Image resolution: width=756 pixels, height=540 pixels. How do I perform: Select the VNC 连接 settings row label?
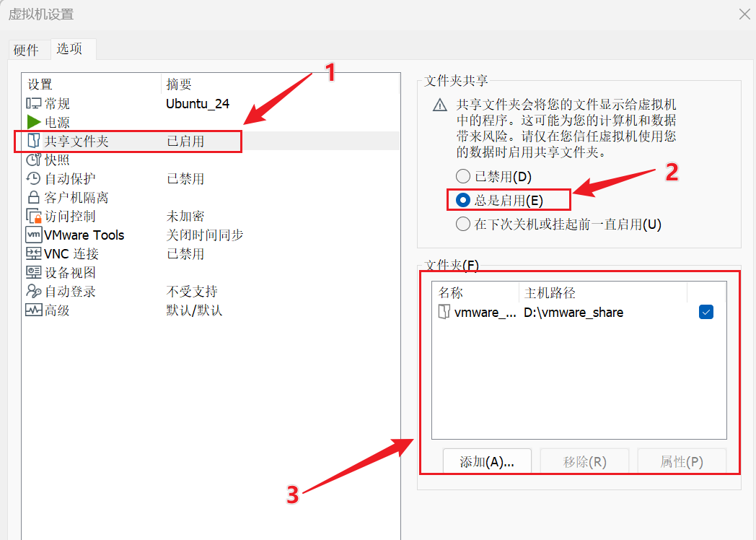tap(71, 254)
